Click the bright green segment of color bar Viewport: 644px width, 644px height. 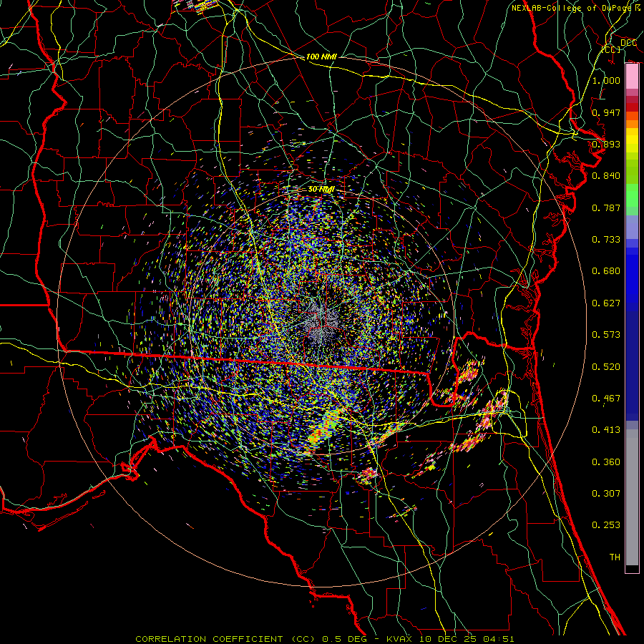(632, 195)
